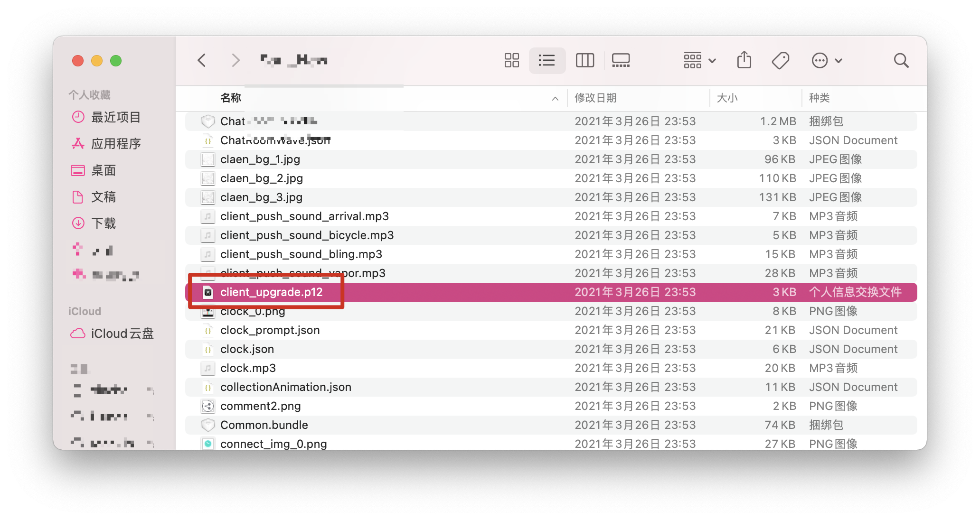Switch to list view

pyautogui.click(x=547, y=60)
